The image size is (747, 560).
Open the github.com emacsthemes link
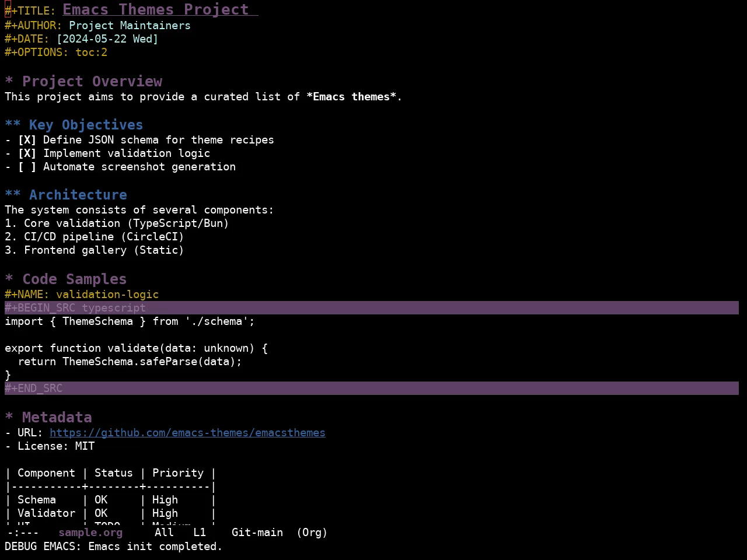[x=187, y=433]
